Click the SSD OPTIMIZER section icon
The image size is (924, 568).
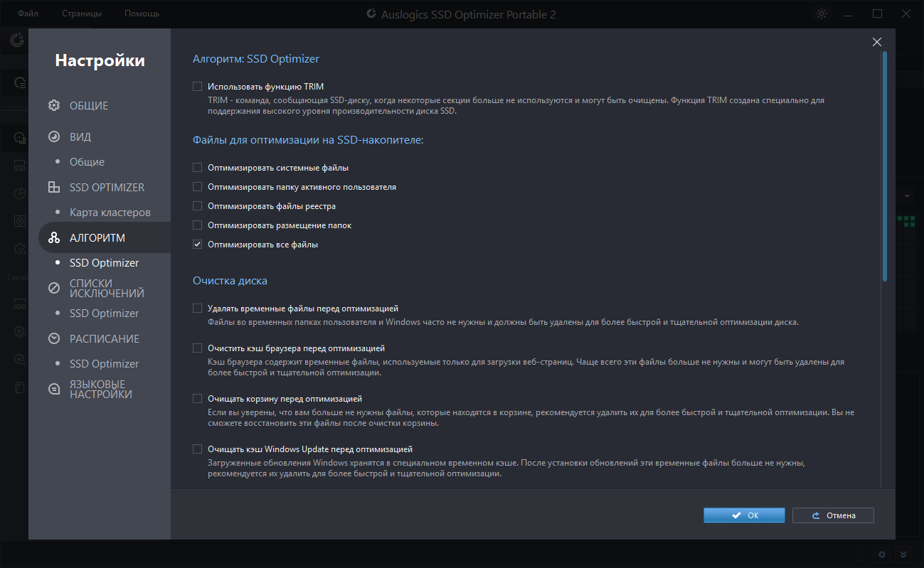pyautogui.click(x=54, y=188)
